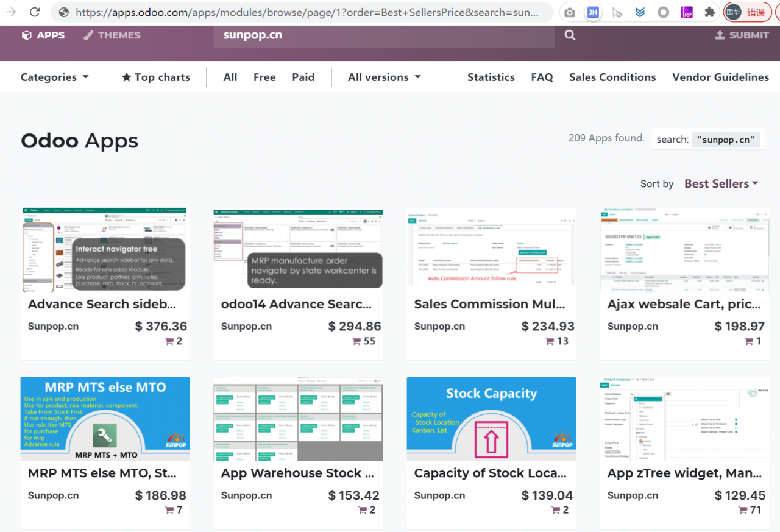Click the camera screenshot extension icon
Screen dimensions: 780x532
pyautogui.click(x=570, y=12)
